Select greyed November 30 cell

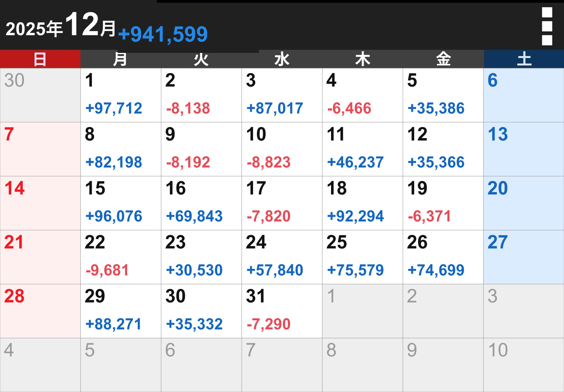(x=40, y=95)
